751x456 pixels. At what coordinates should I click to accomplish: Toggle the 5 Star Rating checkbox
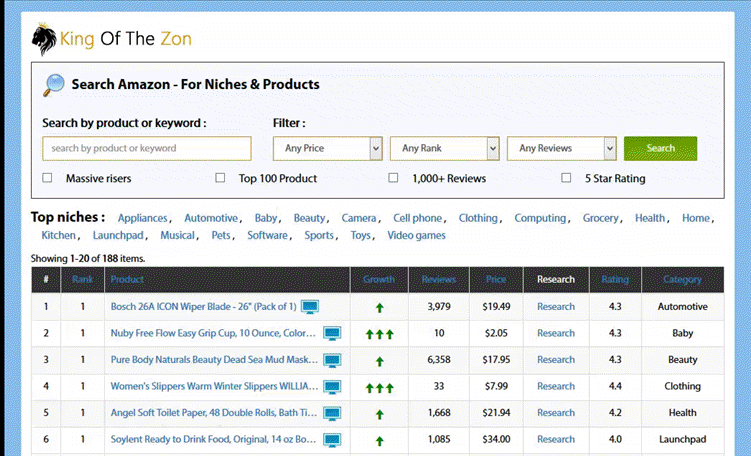567,178
